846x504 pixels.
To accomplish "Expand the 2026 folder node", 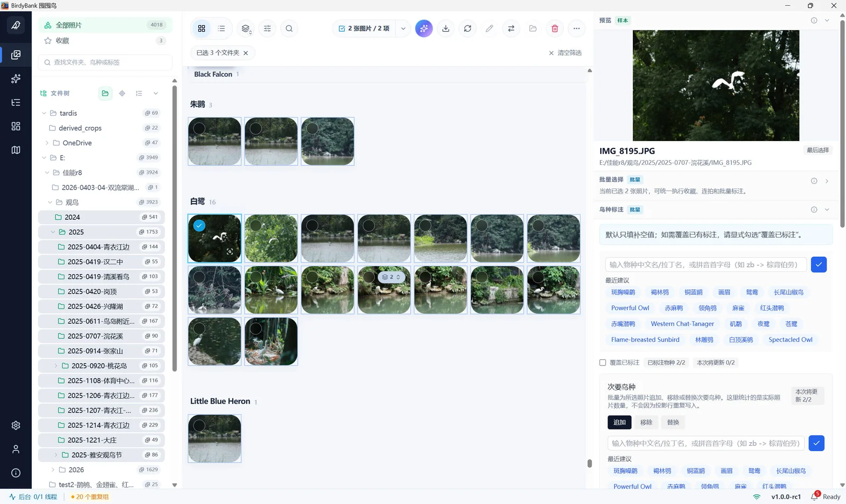I will [x=53, y=470].
